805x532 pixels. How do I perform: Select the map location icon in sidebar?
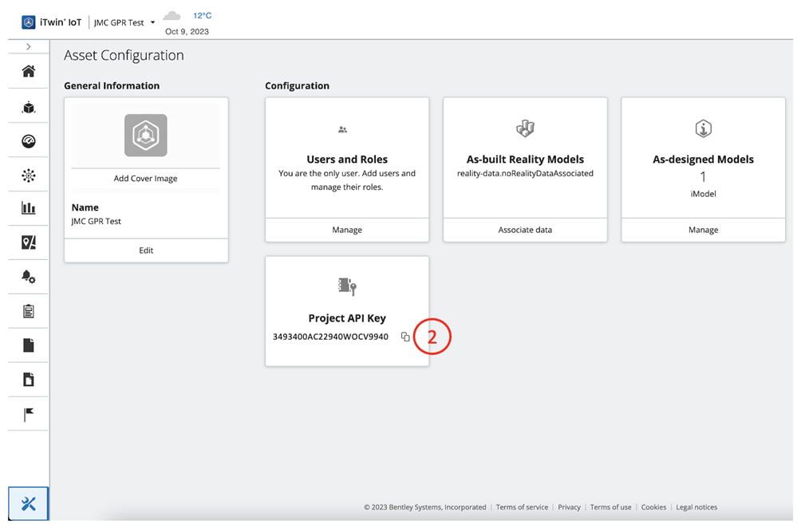pos(28,242)
